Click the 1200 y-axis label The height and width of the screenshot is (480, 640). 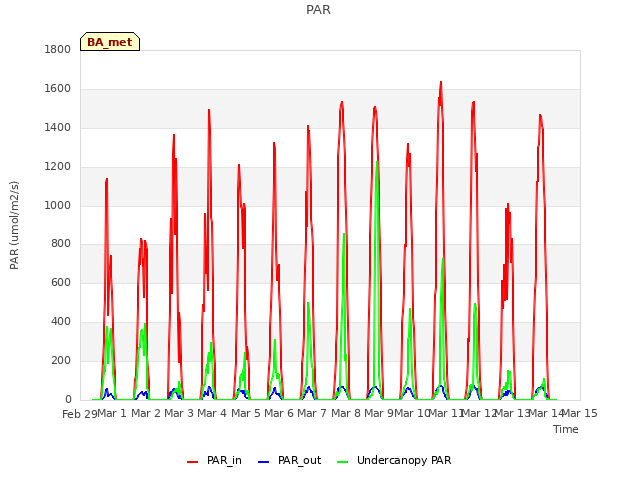tap(58, 167)
